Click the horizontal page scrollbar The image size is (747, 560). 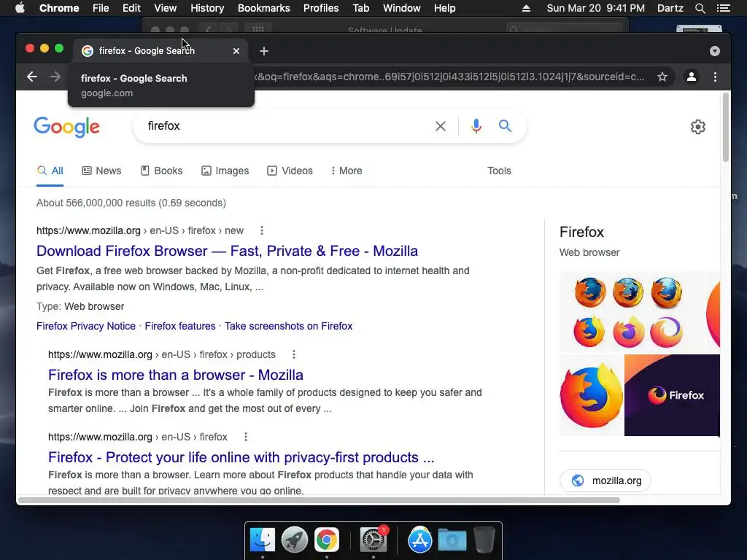pos(319,500)
